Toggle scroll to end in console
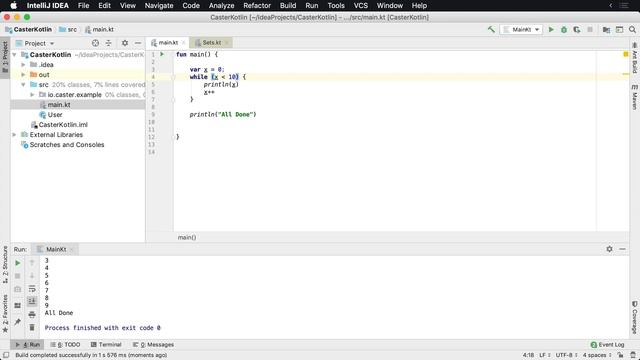640x360 pixels. click(32, 302)
